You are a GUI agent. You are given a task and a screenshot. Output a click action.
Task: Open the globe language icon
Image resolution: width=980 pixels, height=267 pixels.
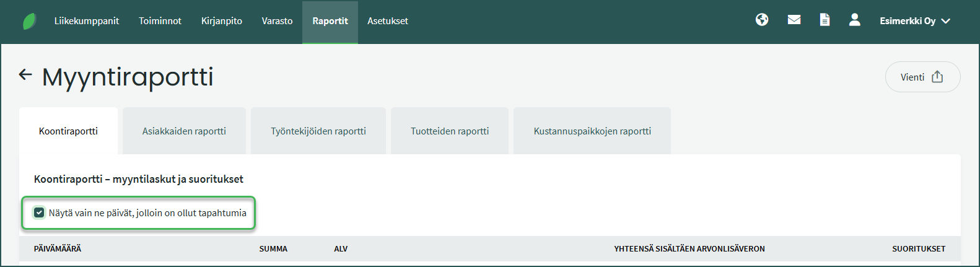(762, 20)
